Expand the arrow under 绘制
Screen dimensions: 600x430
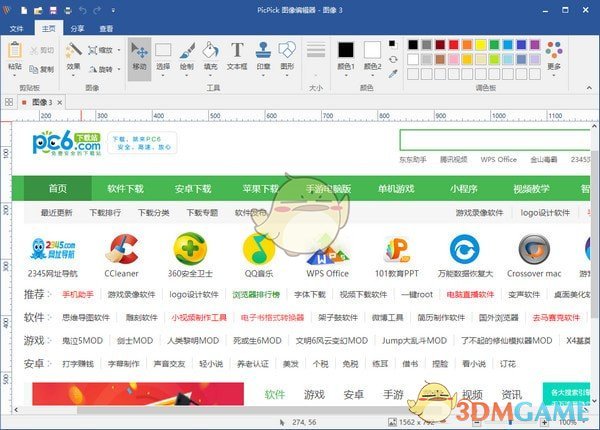tap(187, 75)
